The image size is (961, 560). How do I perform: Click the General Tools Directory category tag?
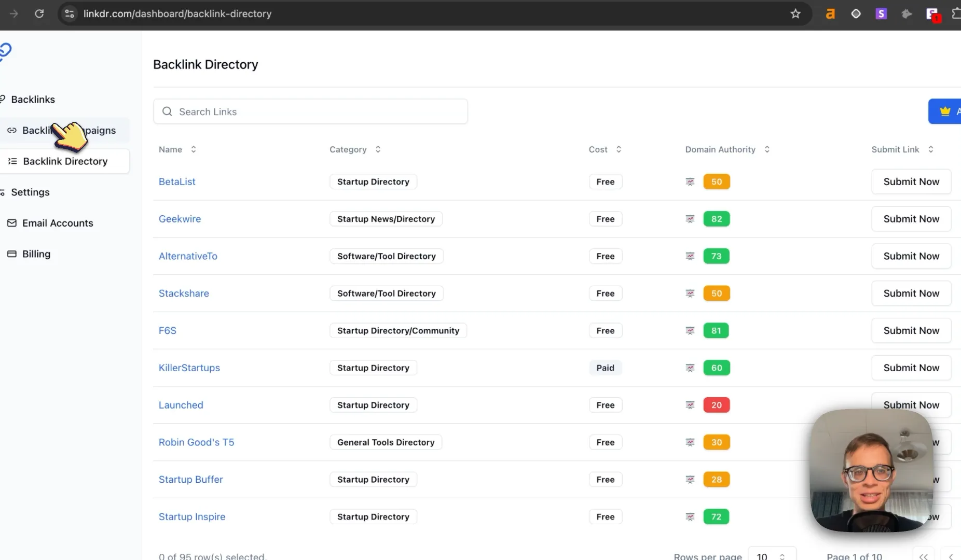click(x=386, y=442)
